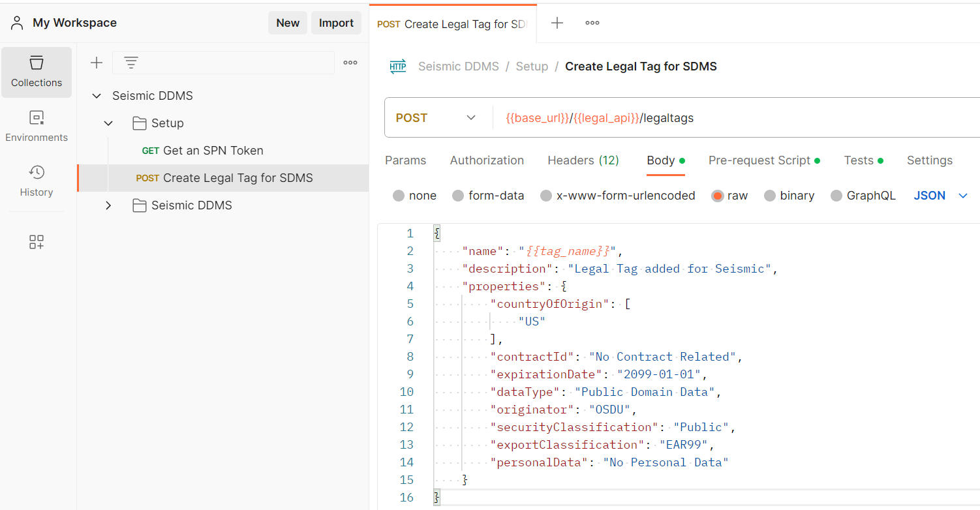This screenshot has width=980, height=510.
Task: Click the HTTP request type icon
Action: click(398, 67)
